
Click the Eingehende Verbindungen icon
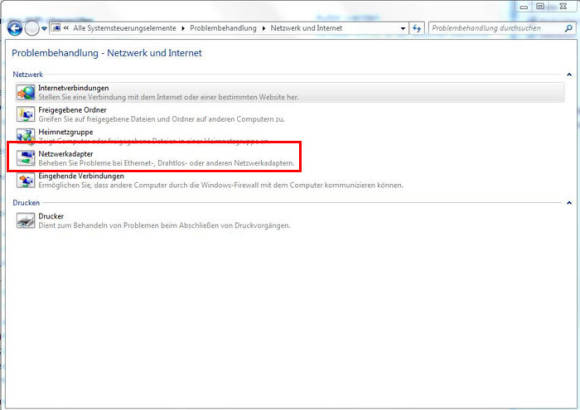click(x=26, y=180)
